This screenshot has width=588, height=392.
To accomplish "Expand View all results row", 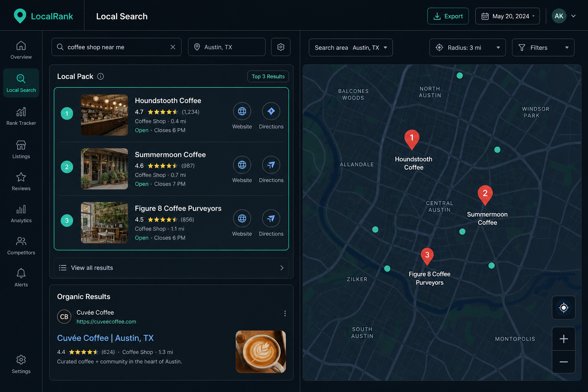I will (x=171, y=268).
